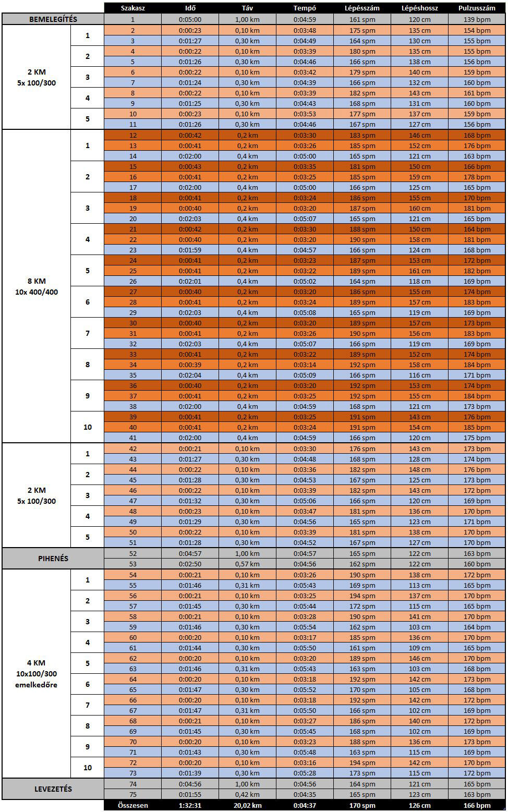Select segment 53 distance 0,57 km cell
508x812 pixels.
pyautogui.click(x=247, y=564)
